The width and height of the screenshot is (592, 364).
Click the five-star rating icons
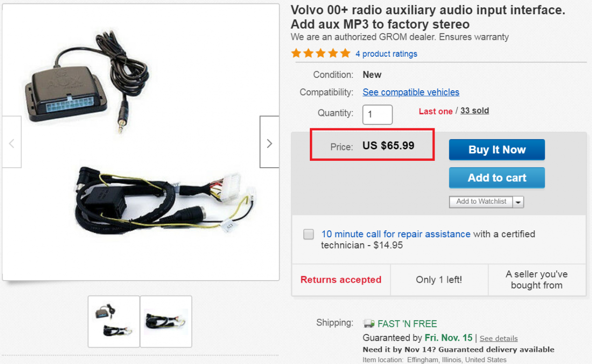click(x=321, y=53)
